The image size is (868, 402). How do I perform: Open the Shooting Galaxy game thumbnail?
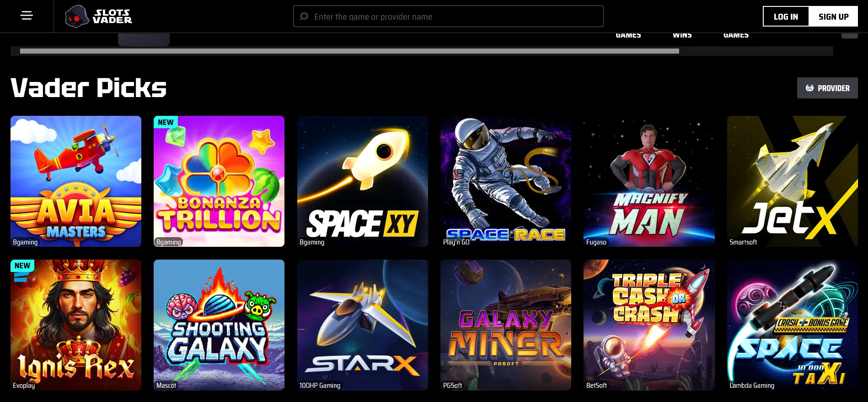(x=219, y=325)
